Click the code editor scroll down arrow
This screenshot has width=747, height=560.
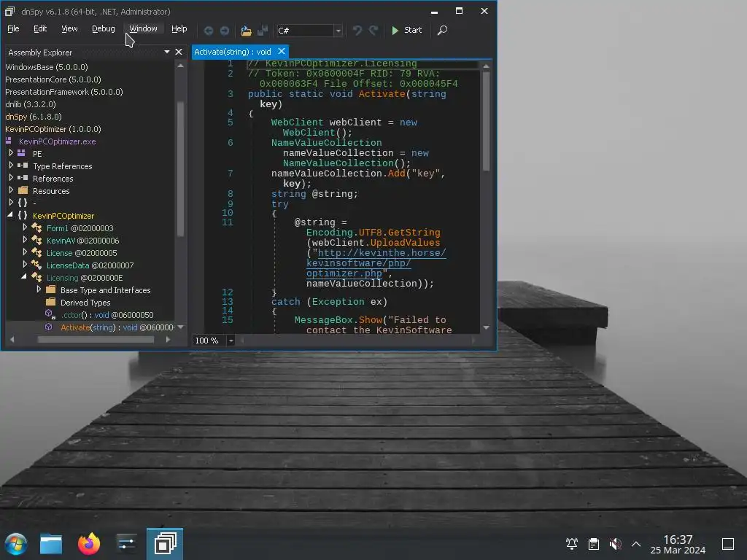click(x=486, y=327)
